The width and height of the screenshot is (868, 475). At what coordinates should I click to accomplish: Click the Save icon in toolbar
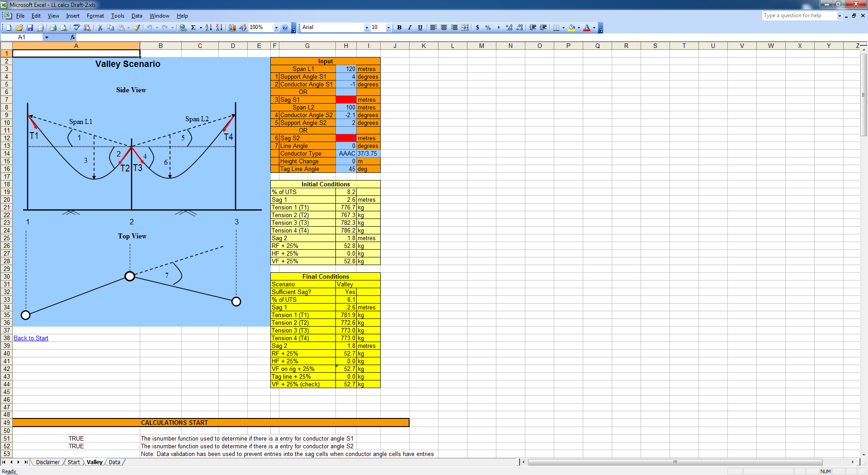click(x=30, y=28)
